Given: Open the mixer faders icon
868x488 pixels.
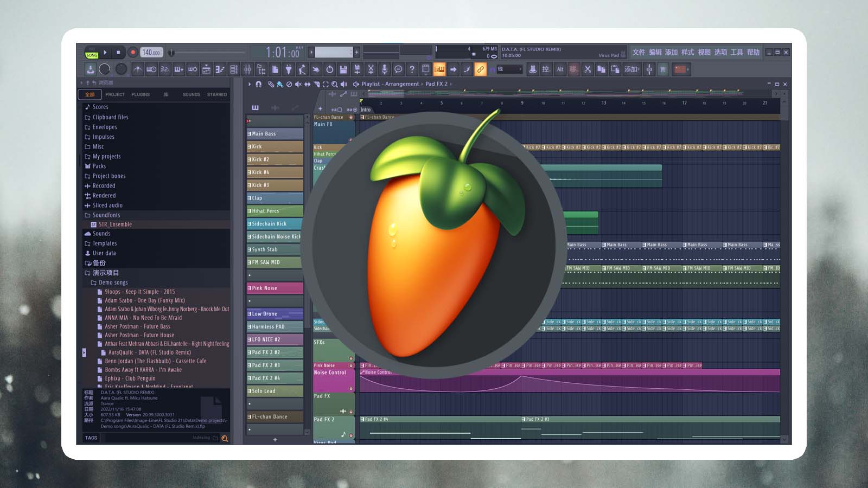Looking at the screenshot, I should [x=247, y=69].
